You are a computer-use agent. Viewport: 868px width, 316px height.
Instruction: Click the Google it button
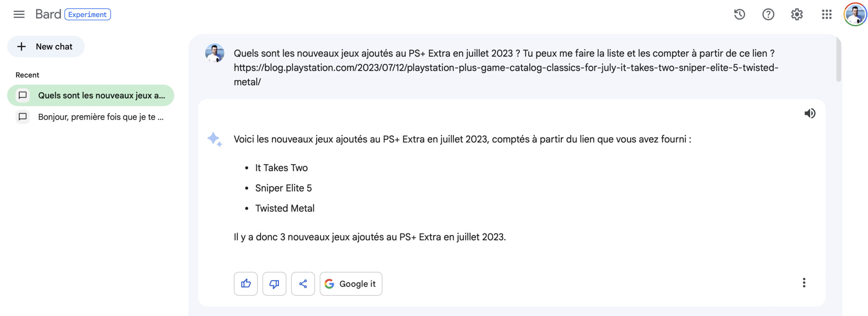pyautogui.click(x=351, y=283)
